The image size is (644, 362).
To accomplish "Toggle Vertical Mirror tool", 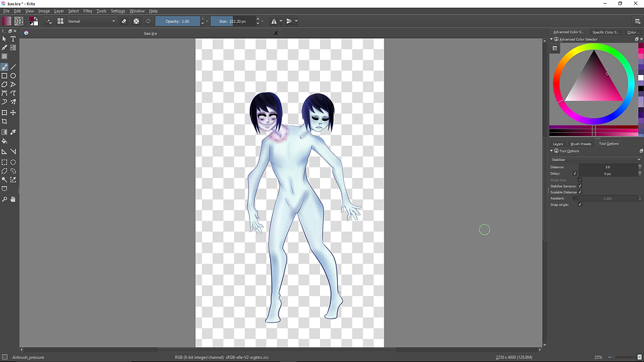I will tap(289, 21).
